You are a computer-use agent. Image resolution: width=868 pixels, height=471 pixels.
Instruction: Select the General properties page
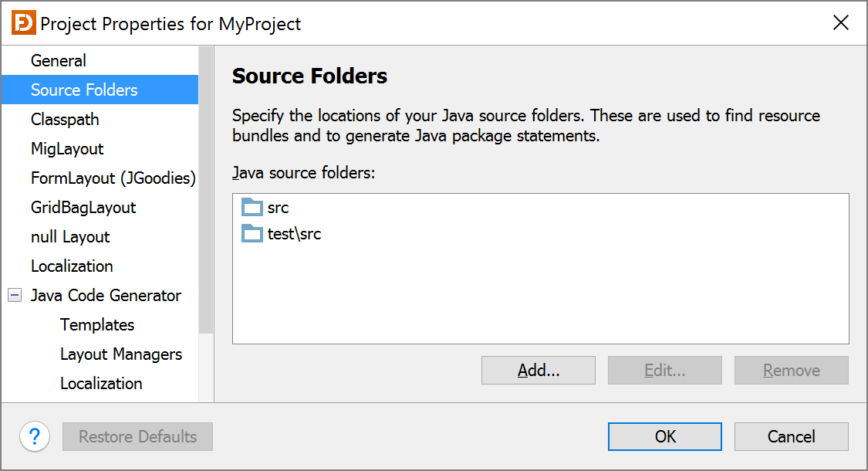pos(58,60)
